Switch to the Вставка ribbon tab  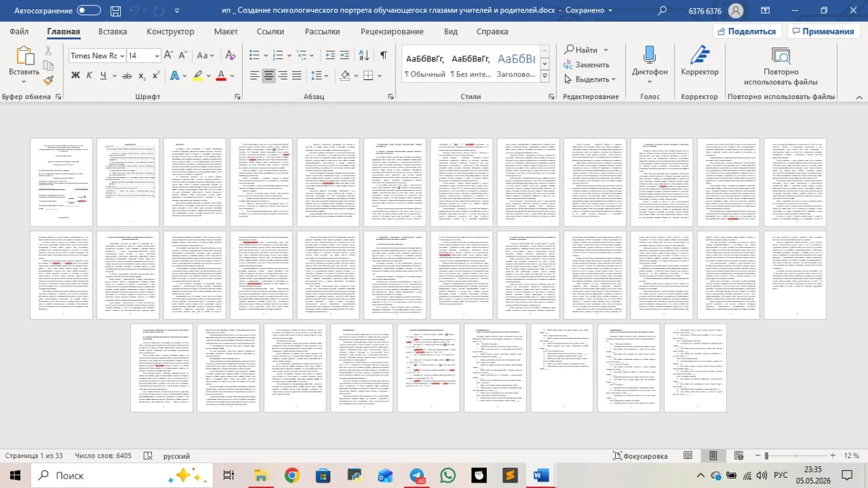113,31
